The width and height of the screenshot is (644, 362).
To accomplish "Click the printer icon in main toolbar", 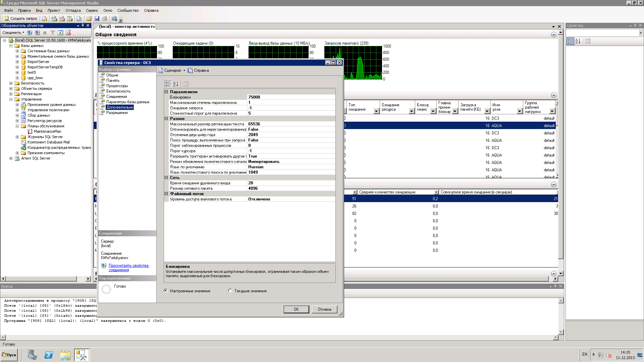I will [x=105, y=18].
